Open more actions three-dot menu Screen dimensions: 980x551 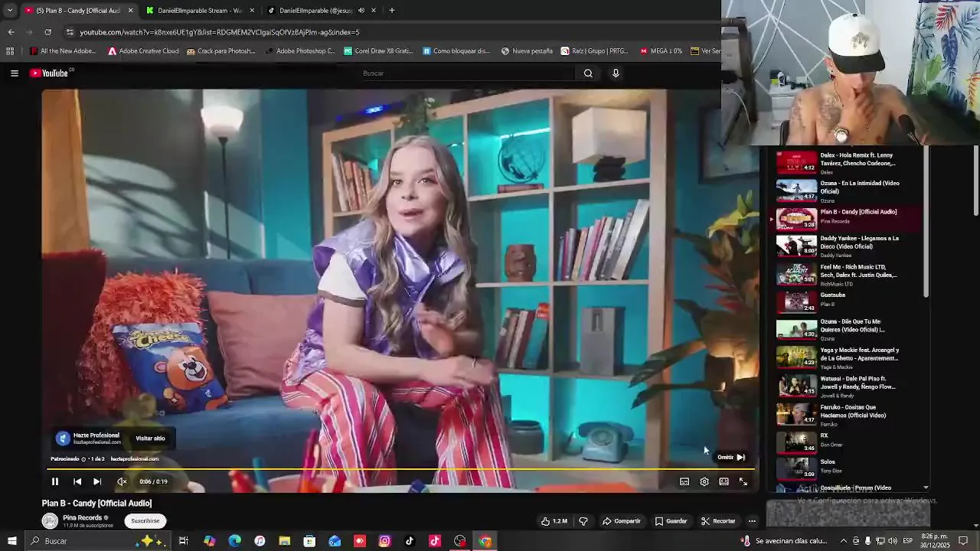(752, 521)
